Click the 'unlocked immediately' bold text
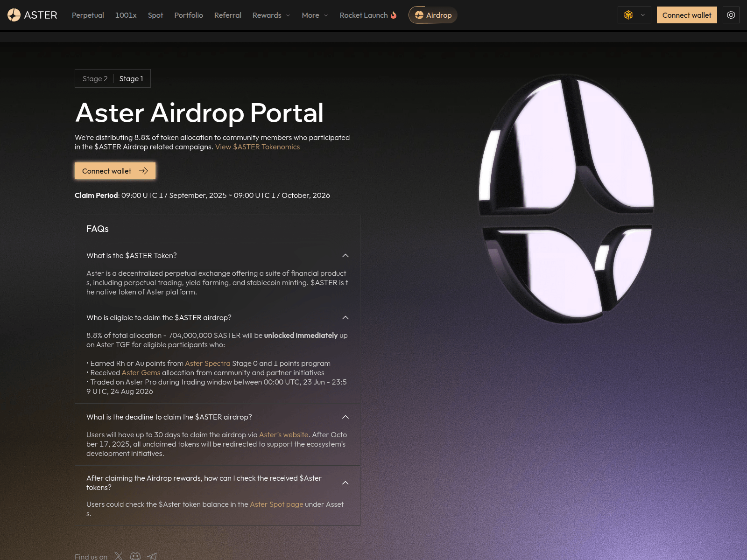 (x=301, y=335)
